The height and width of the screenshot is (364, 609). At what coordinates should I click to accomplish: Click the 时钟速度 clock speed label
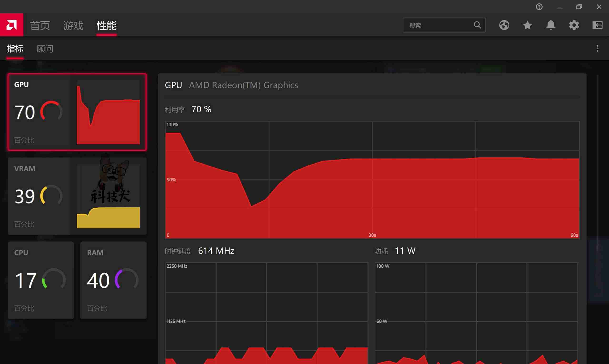[x=178, y=251]
